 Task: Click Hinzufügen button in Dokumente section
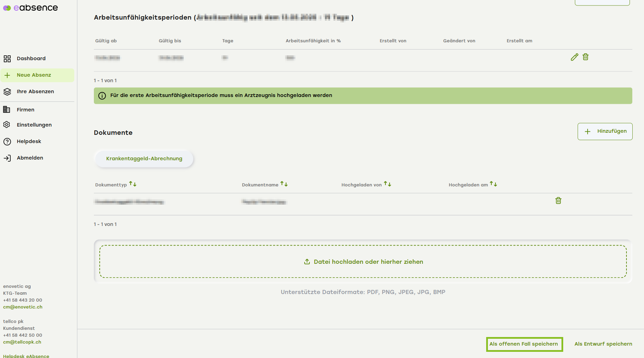[605, 131]
